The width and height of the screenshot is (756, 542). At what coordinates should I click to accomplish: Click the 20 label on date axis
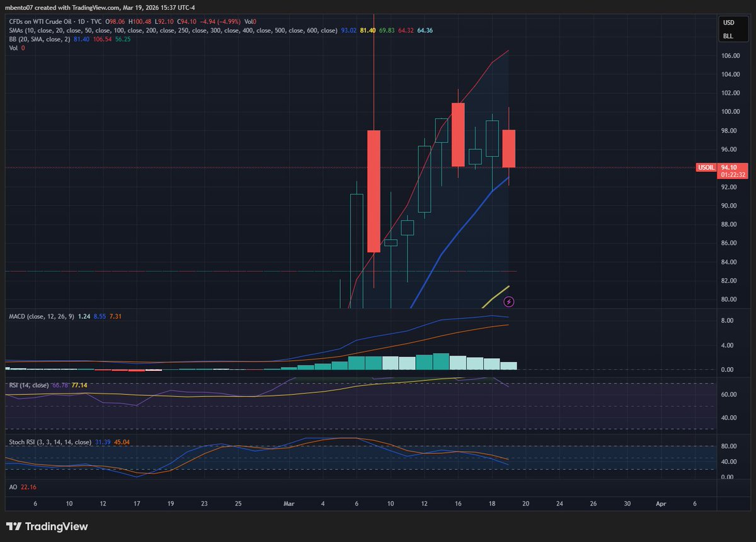525,504
